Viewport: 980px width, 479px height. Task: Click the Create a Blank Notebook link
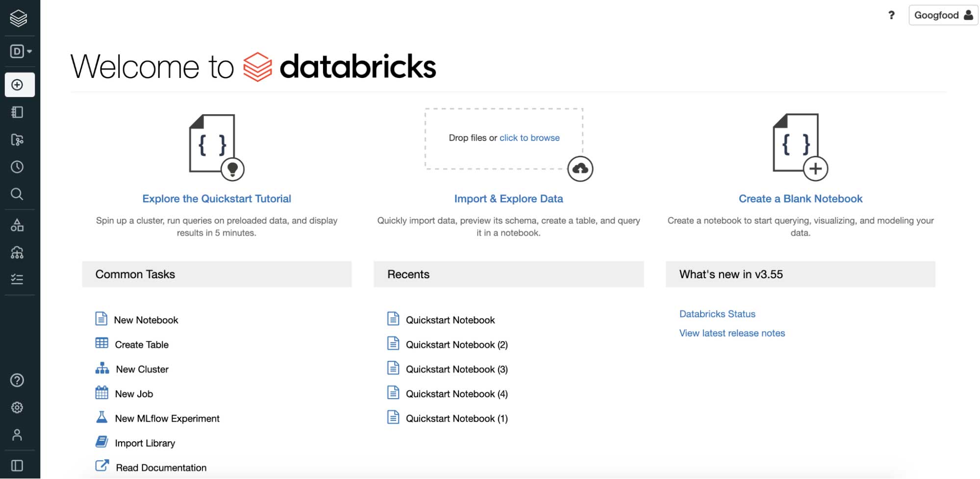pyautogui.click(x=800, y=199)
